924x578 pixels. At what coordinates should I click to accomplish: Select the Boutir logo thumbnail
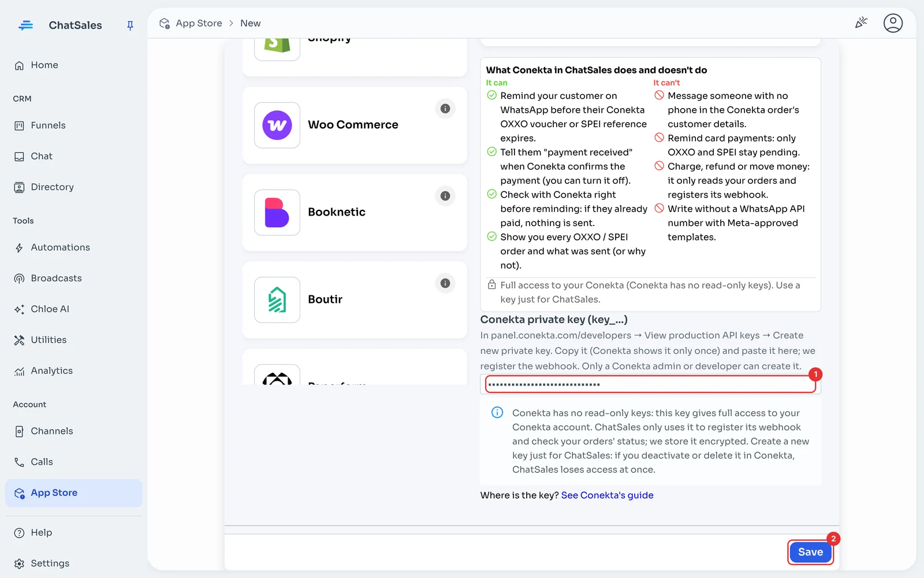tap(277, 300)
